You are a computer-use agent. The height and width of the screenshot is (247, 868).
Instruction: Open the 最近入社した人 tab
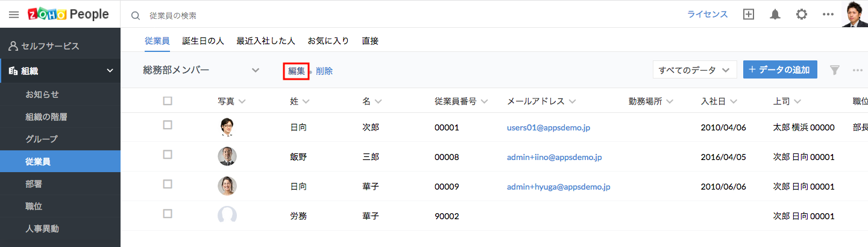click(265, 41)
